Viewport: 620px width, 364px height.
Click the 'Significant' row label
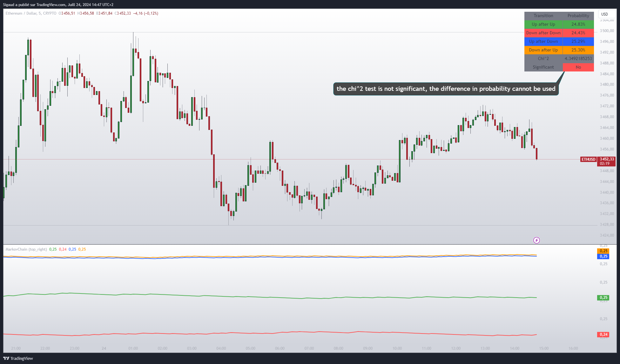(x=543, y=67)
